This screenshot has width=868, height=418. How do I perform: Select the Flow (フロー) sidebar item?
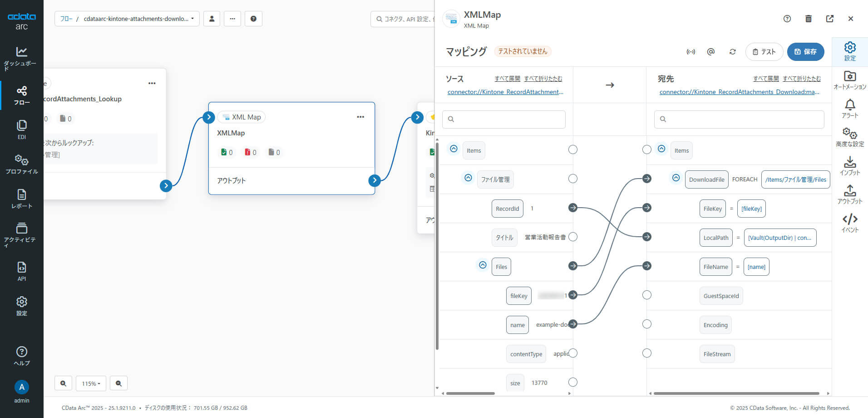(x=21, y=95)
